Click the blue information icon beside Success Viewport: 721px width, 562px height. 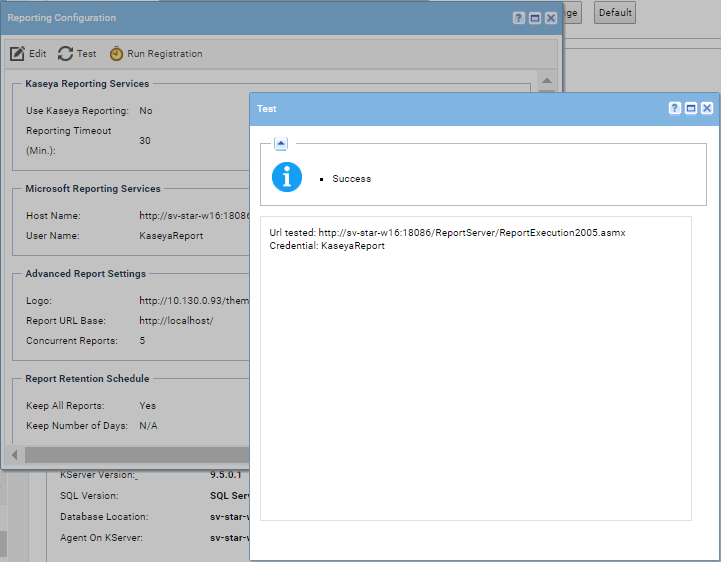coord(287,177)
